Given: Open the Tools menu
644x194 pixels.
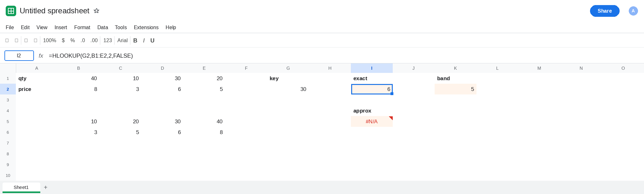Looking at the screenshot, I should click(x=121, y=27).
